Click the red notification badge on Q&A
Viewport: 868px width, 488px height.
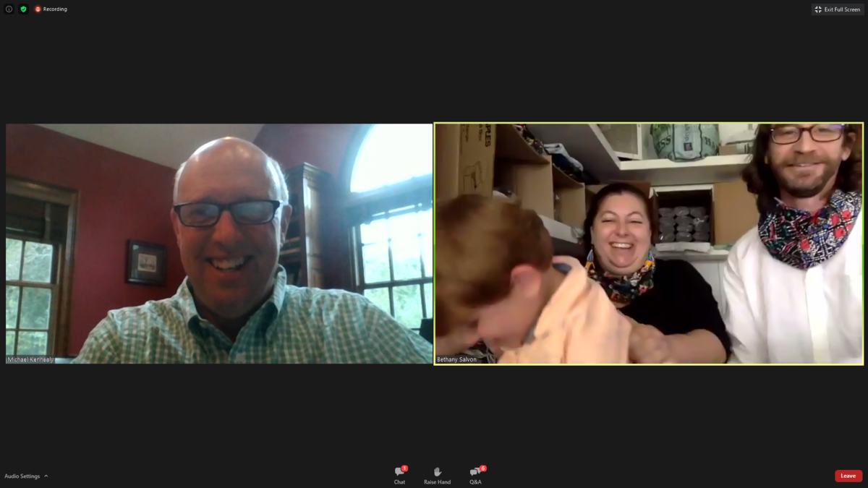(x=482, y=468)
